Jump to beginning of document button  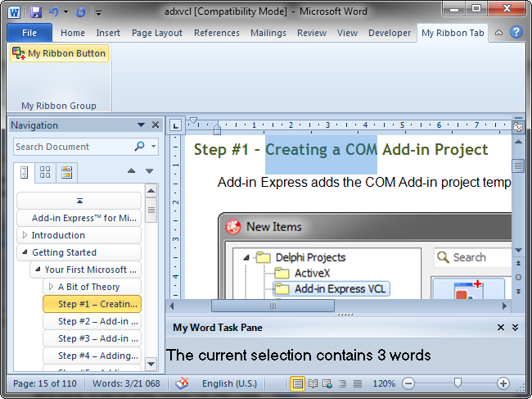click(x=79, y=201)
